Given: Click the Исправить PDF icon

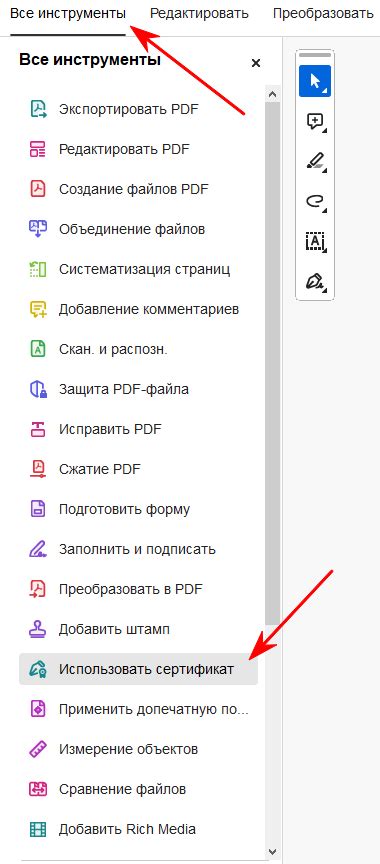Looking at the screenshot, I should (x=38, y=429).
